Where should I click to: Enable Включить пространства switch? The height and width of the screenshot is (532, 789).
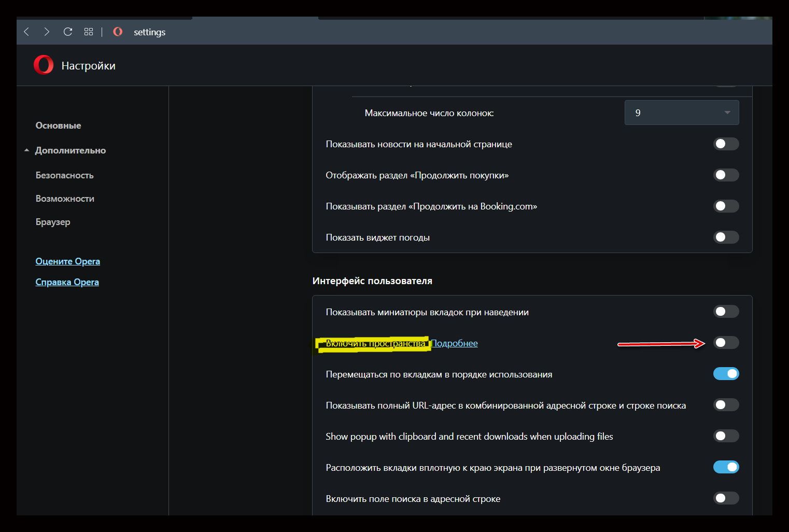(726, 343)
